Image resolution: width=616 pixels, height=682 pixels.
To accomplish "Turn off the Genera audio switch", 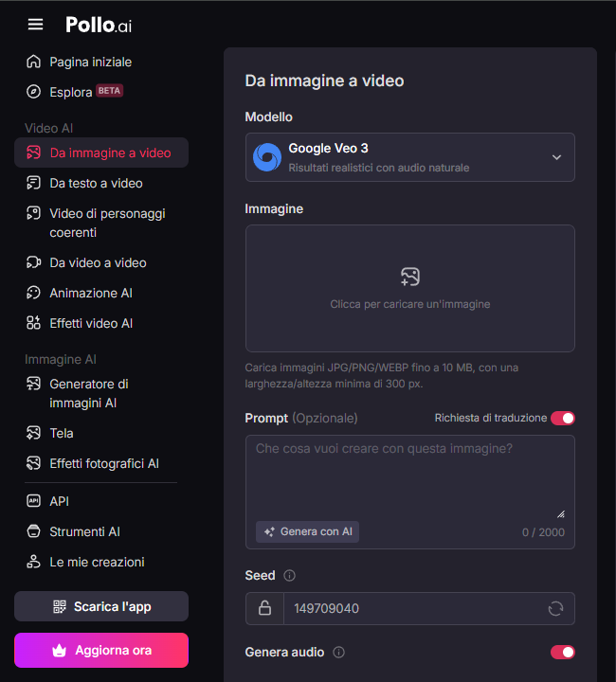I will coord(562,652).
